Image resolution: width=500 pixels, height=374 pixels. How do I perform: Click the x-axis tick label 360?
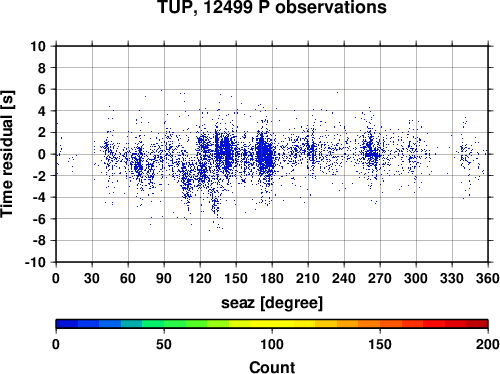pos(488,278)
